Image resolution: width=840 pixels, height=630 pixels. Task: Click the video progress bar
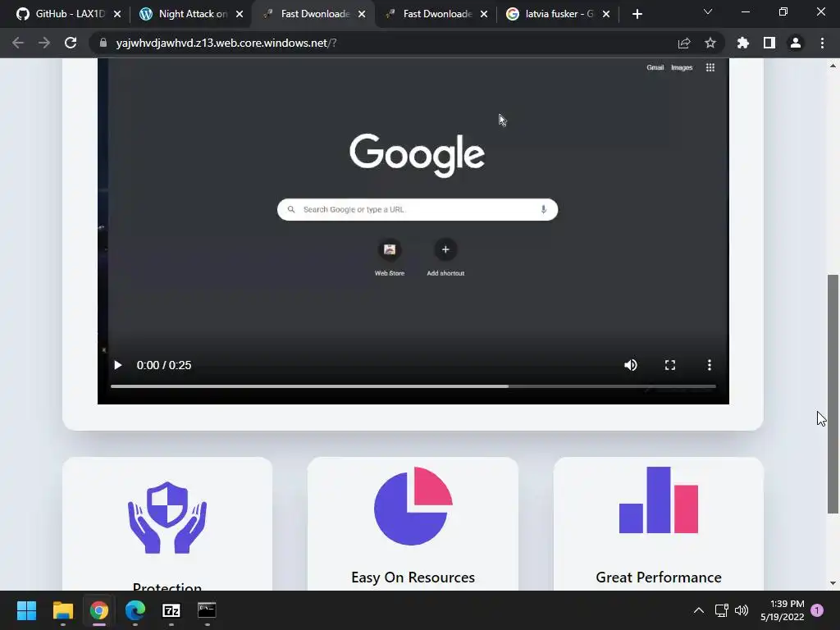413,386
